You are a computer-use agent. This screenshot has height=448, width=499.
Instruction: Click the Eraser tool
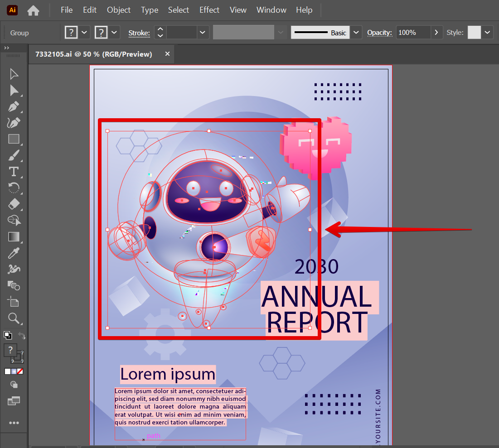(x=14, y=204)
